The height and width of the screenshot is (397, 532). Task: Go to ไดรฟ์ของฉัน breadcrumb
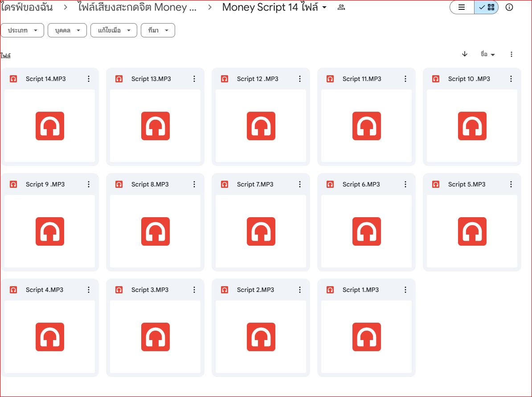click(x=26, y=7)
